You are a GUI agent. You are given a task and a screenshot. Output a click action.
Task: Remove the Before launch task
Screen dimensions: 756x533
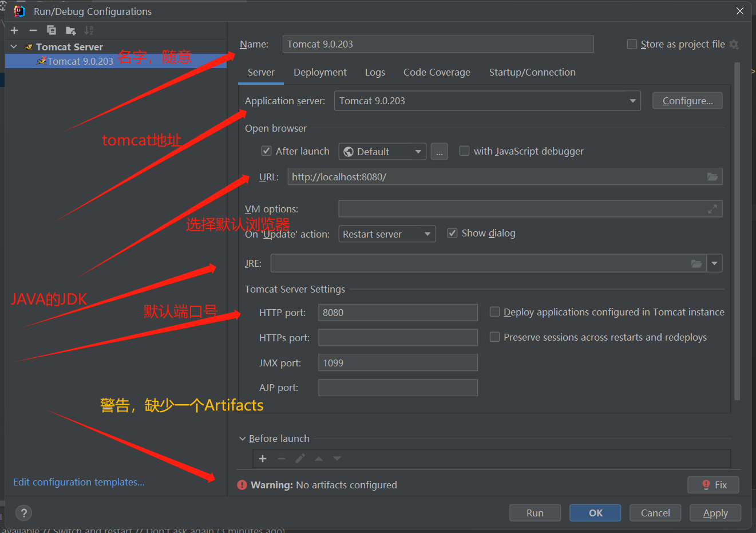tap(282, 459)
